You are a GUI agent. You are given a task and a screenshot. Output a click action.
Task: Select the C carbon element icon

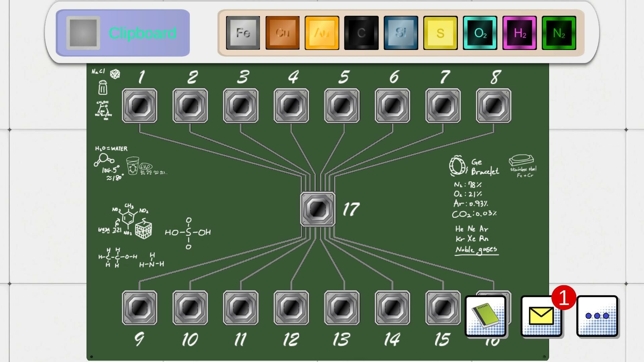pos(361,33)
